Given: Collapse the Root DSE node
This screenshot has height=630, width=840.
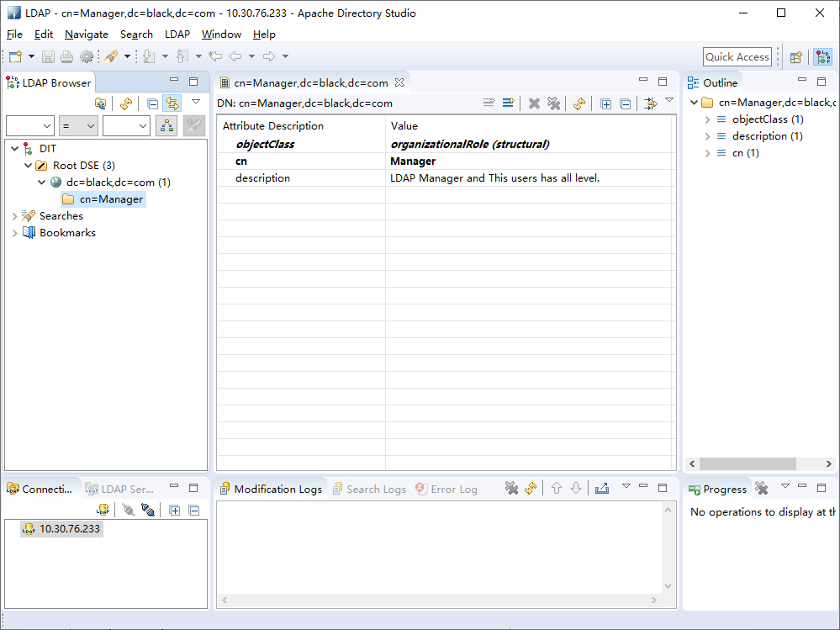Looking at the screenshot, I should 29,166.
